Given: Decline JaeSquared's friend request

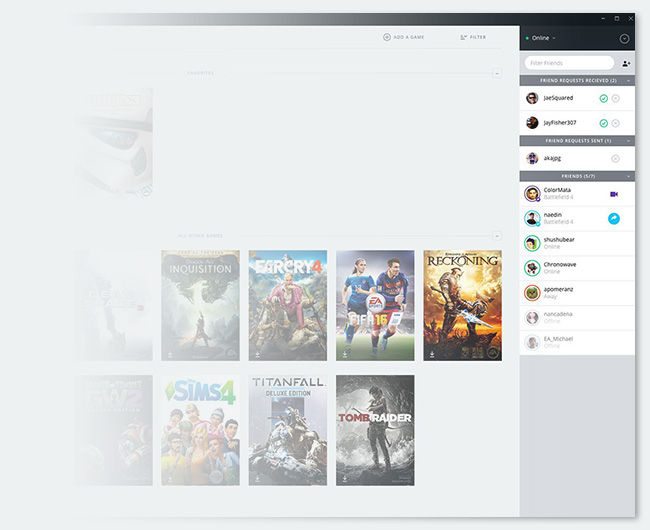Looking at the screenshot, I should [x=616, y=98].
